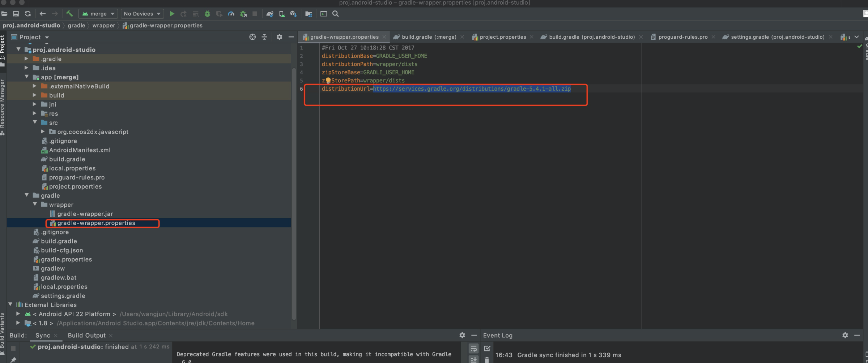Mark all notifications read icon in Event Log
This screenshot has width=868, height=363.
(x=487, y=349)
